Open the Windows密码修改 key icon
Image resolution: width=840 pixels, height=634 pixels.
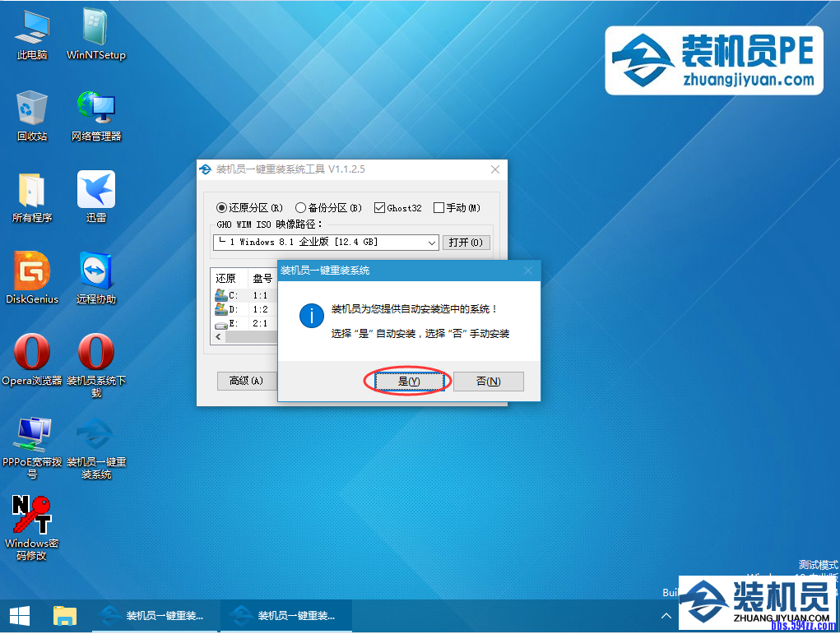32,516
